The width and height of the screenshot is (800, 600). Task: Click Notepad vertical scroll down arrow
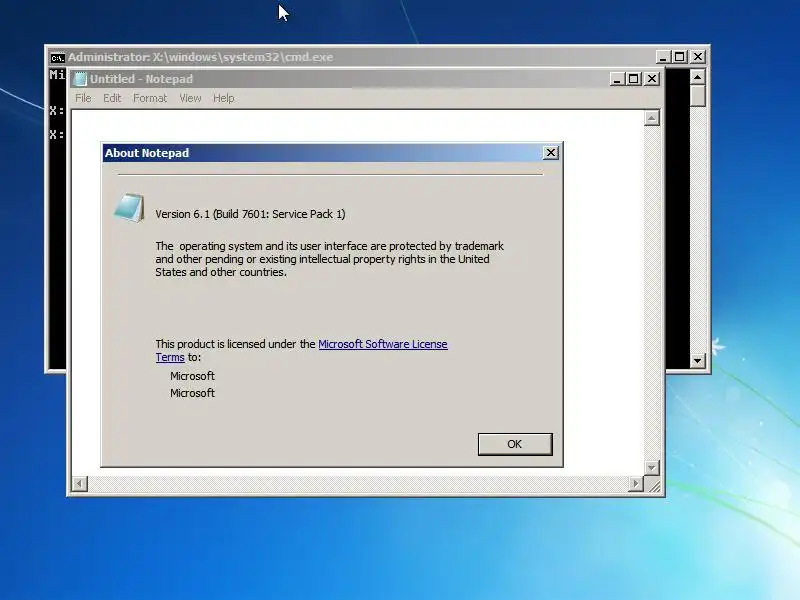pyautogui.click(x=652, y=467)
